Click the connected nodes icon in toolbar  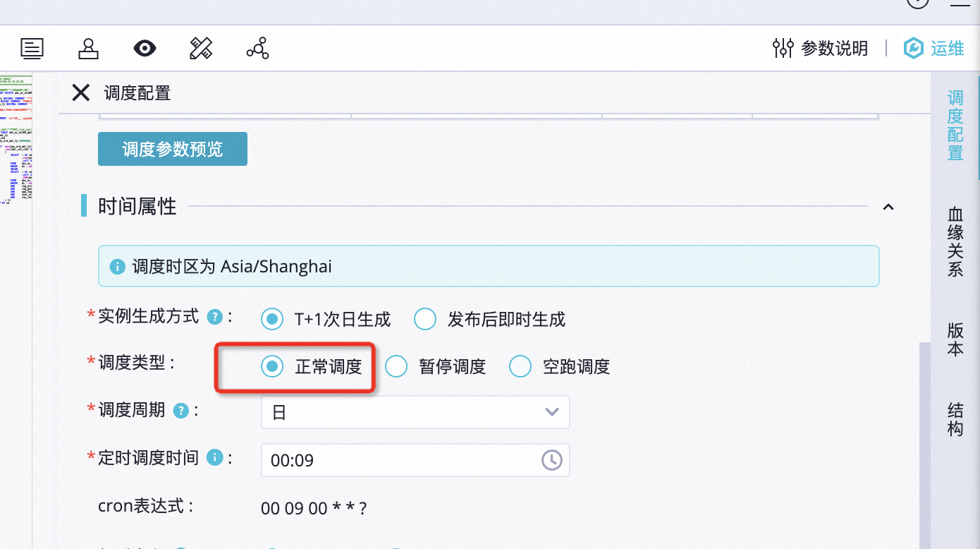pyautogui.click(x=257, y=49)
